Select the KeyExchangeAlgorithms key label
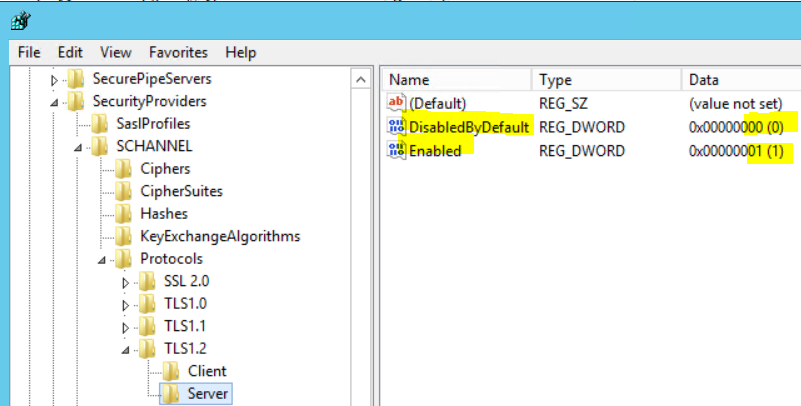801x406 pixels. tap(220, 236)
